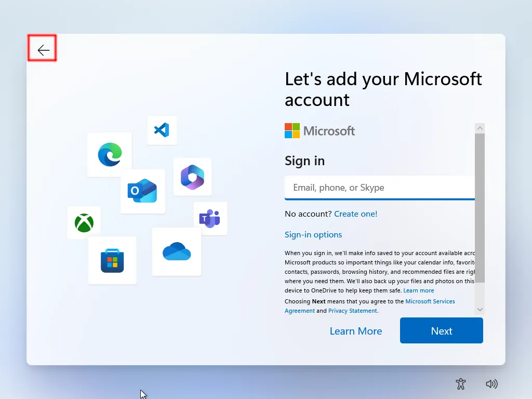This screenshot has height=399, width=532.
Task: Select the Microsoft Store icon
Action: 112,260
